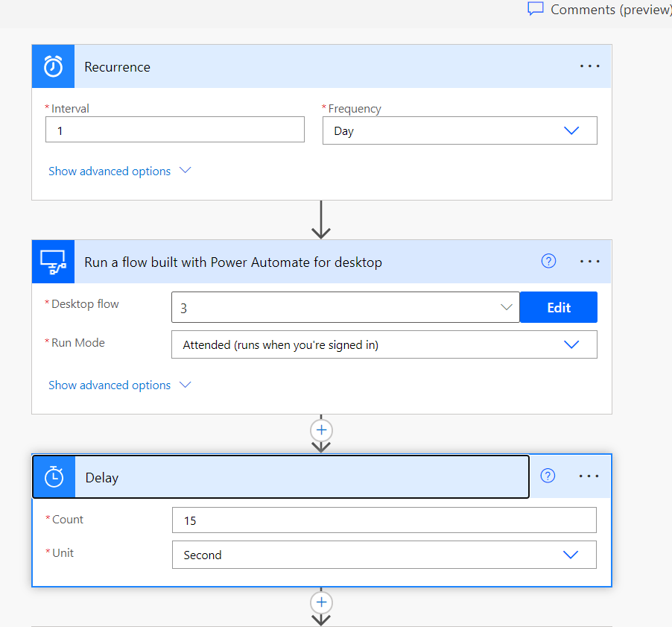Click the Delay stopwatch icon
This screenshot has width=672, height=627.
54,476
